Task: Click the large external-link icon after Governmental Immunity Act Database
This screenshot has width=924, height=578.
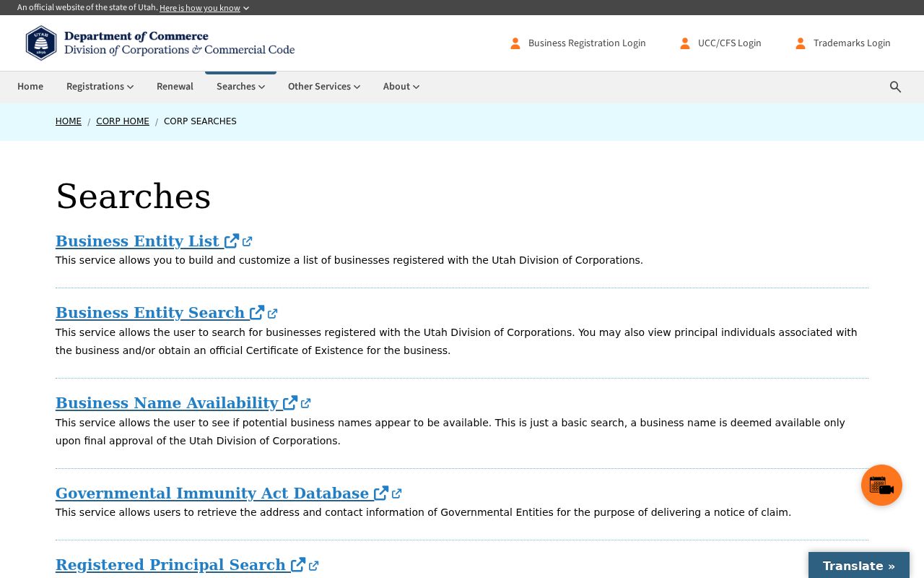Action: pos(381,493)
